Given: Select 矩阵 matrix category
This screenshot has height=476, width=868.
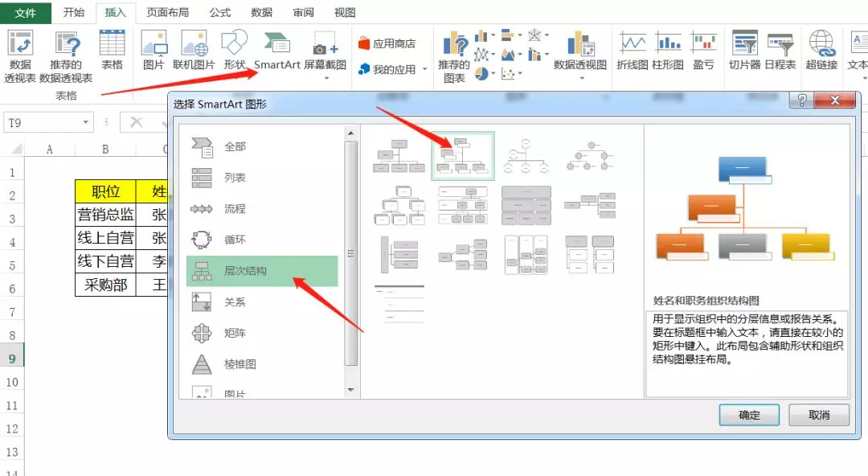Looking at the screenshot, I should (262, 333).
